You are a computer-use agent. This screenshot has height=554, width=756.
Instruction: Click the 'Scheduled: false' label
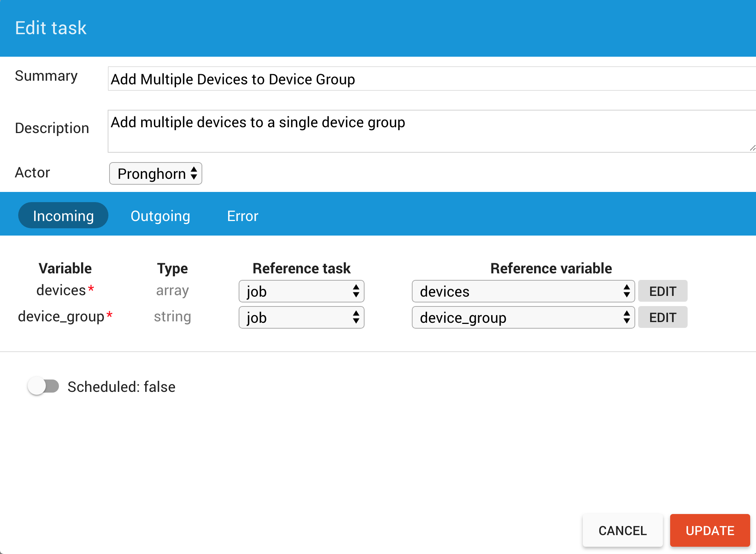point(122,387)
